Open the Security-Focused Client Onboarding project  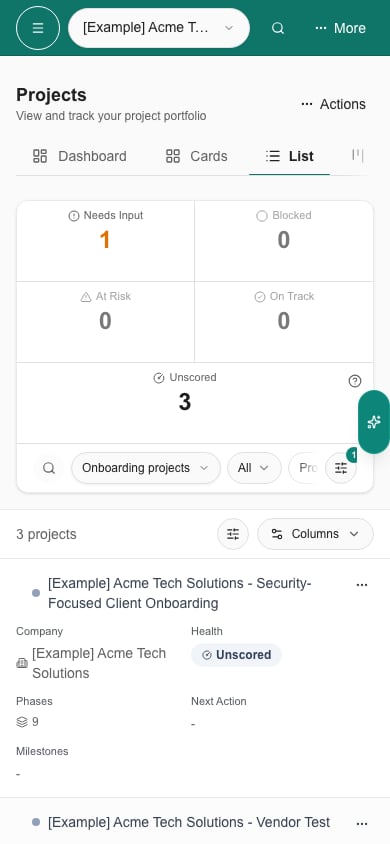(180, 593)
